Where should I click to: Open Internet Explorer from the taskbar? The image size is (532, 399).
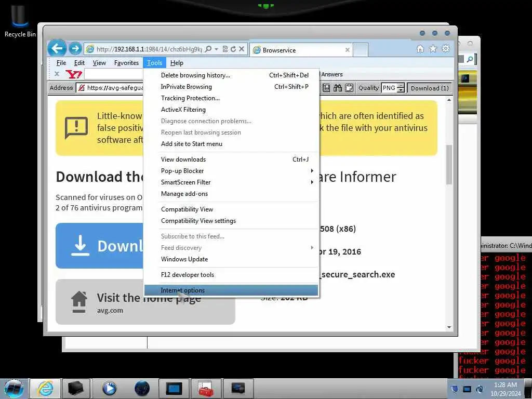click(46, 389)
